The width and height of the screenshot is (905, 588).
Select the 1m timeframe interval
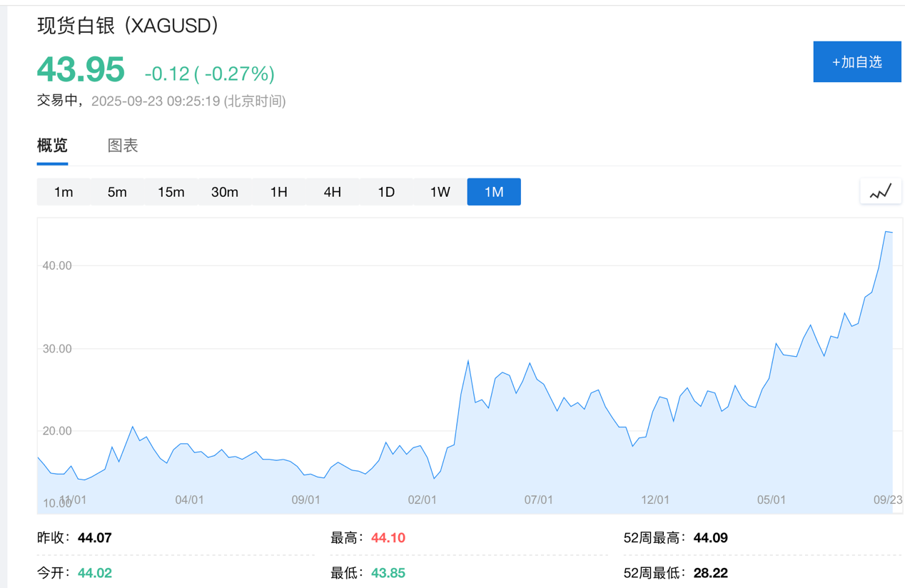click(64, 191)
